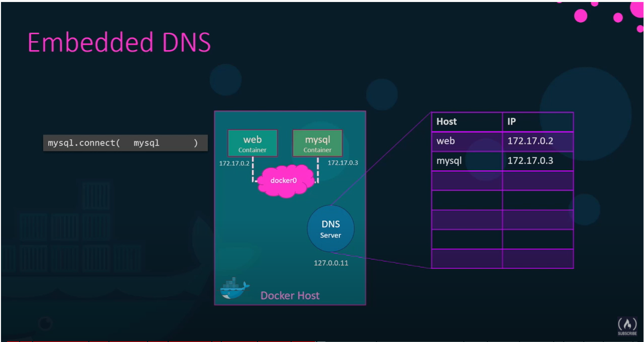644x342 pixels.
Task: Click the Docker whale logo
Action: point(234,289)
